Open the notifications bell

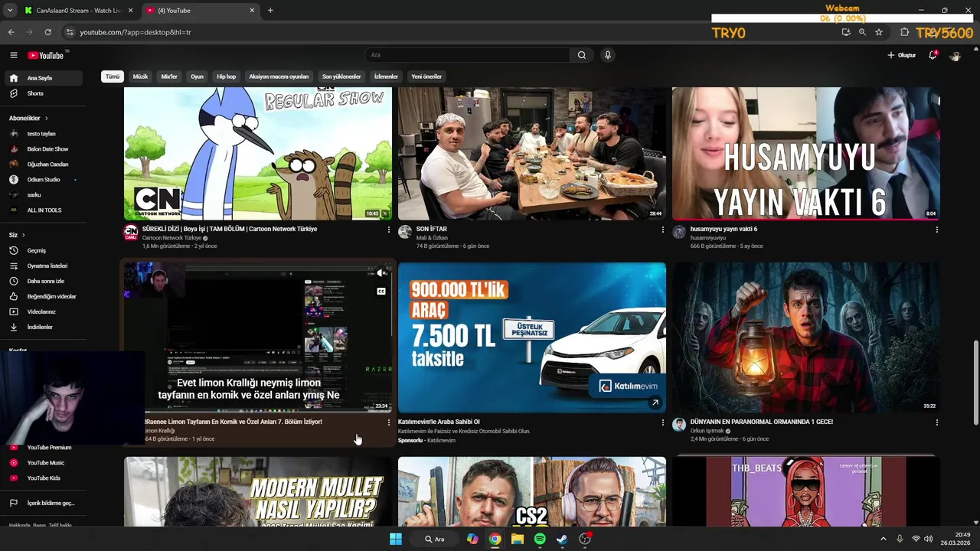point(933,55)
